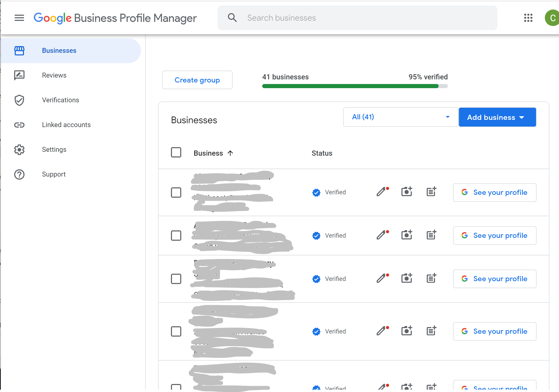Open Verifications in the sidebar
The height and width of the screenshot is (392, 559).
point(60,100)
